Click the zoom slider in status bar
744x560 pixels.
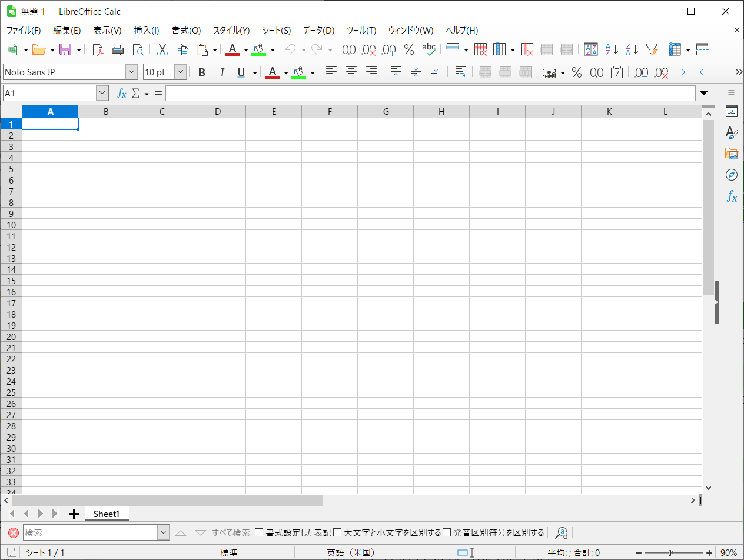(671, 553)
